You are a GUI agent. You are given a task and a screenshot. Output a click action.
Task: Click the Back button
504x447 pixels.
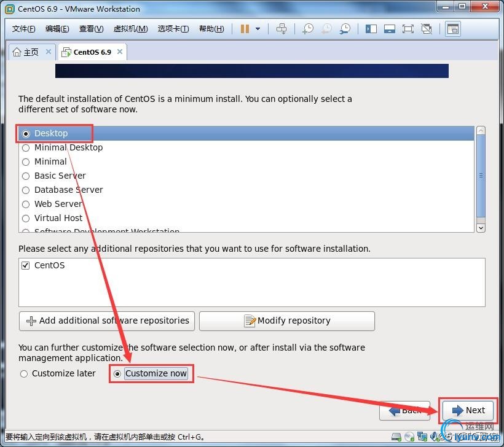404,410
